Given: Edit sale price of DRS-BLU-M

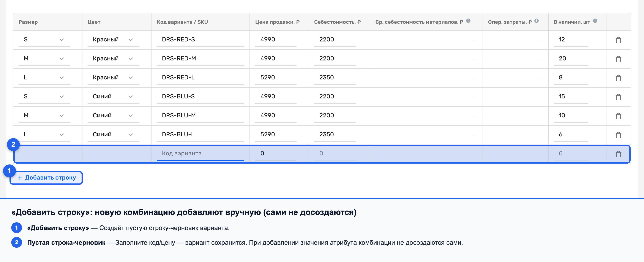Looking at the screenshot, I should tap(276, 115).
